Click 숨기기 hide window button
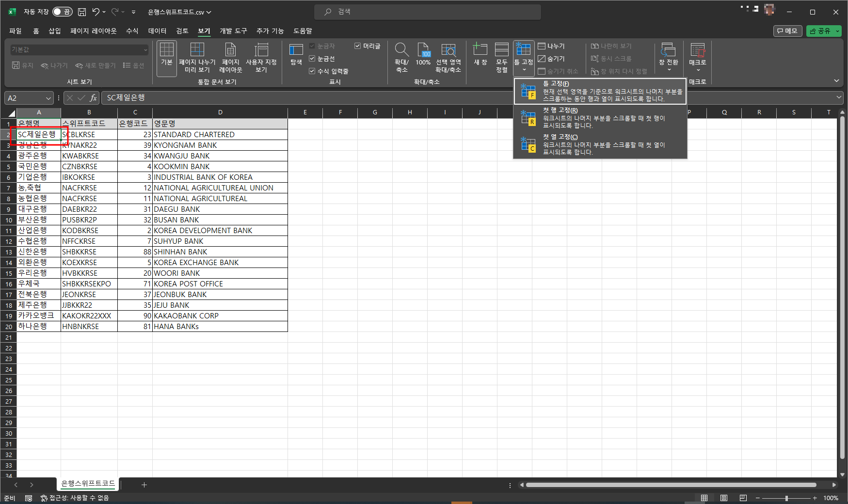848x504 pixels. pos(552,59)
